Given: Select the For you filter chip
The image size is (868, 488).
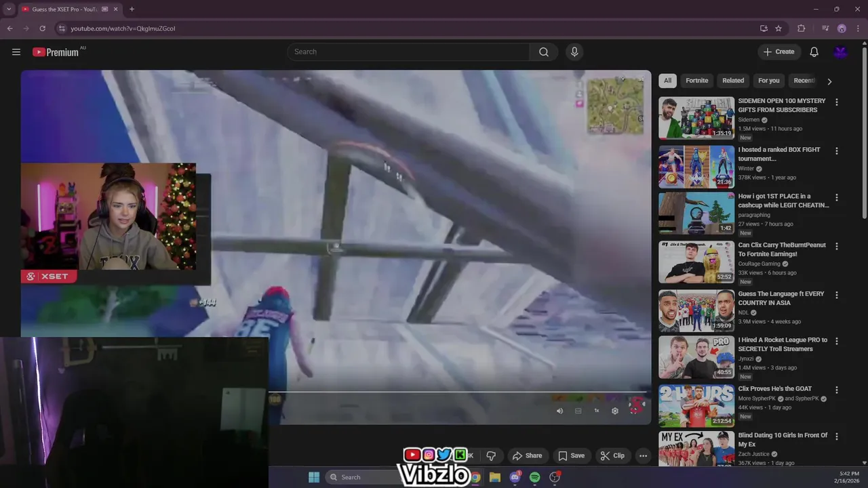Looking at the screenshot, I should 768,81.
